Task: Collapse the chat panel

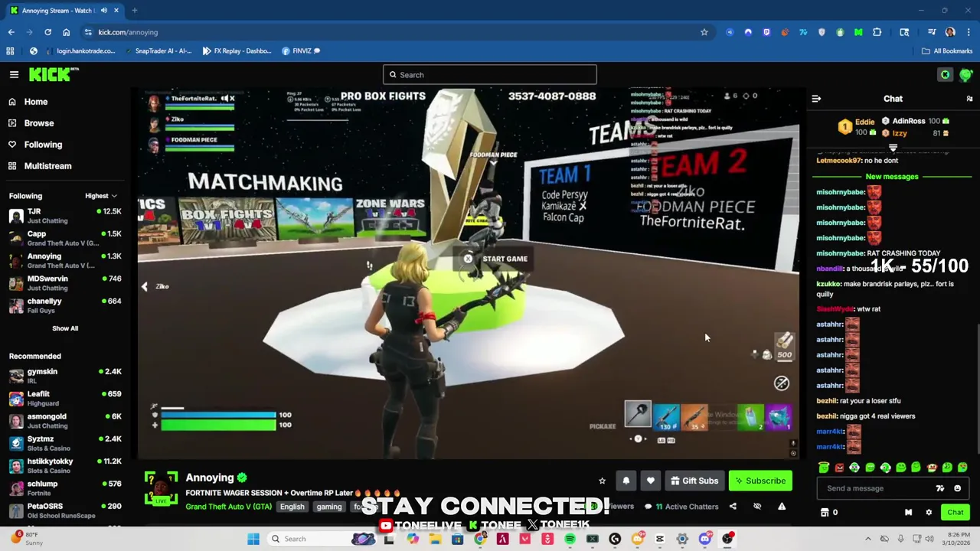Action: coord(816,99)
